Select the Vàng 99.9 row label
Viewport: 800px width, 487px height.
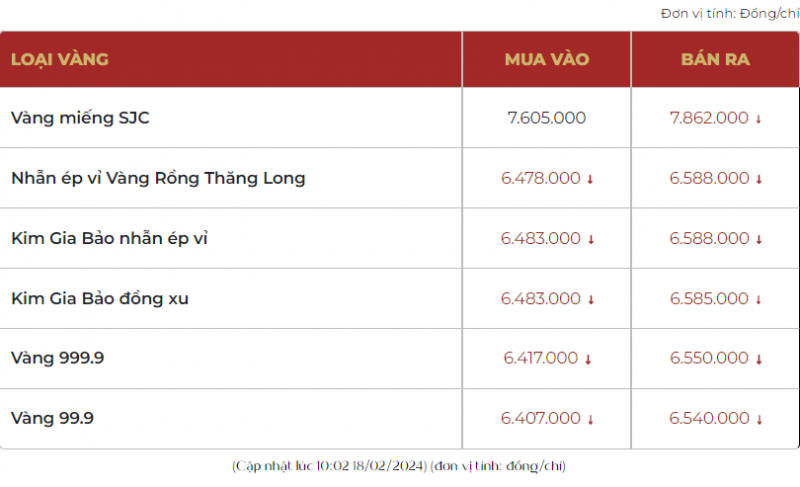point(52,418)
